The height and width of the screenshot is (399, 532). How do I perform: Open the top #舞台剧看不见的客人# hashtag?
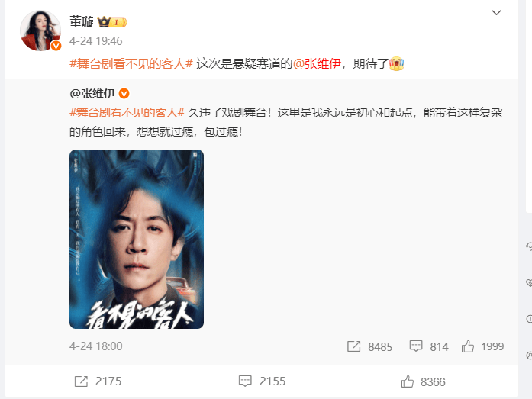[x=131, y=64]
